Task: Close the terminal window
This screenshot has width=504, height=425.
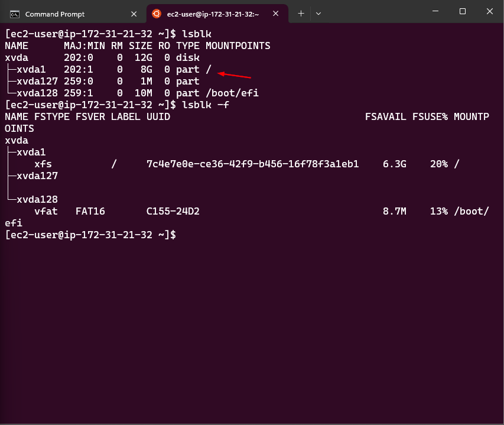Action: 490,12
